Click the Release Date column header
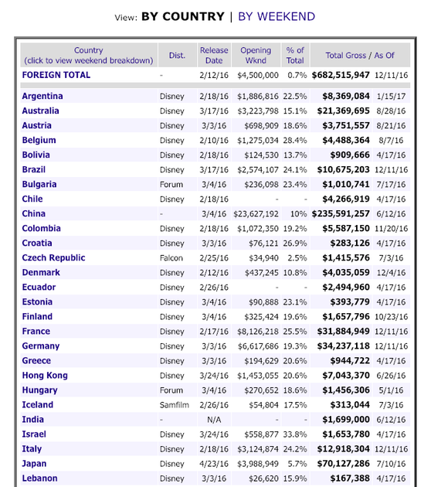This screenshot has height=487, width=448. pos(214,56)
